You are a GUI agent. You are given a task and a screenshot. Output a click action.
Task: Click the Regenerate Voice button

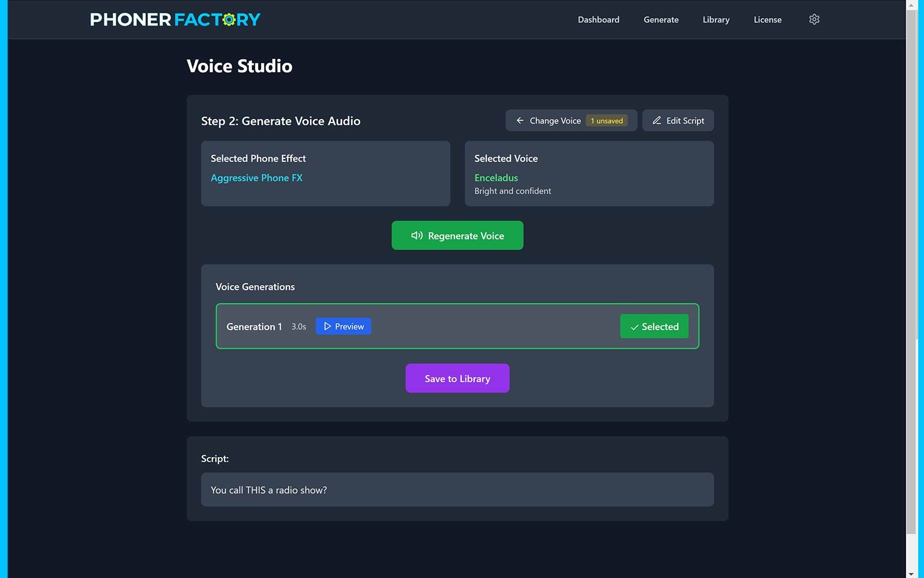(x=457, y=236)
